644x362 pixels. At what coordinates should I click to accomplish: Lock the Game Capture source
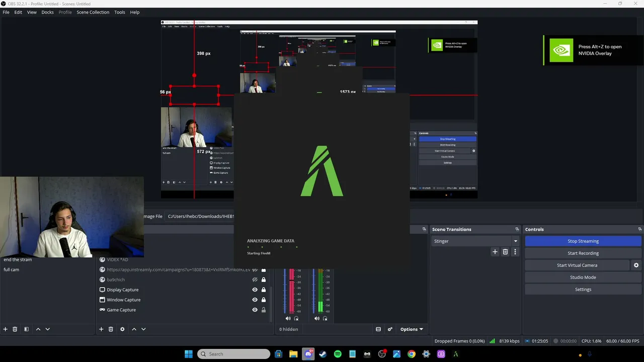point(263,310)
